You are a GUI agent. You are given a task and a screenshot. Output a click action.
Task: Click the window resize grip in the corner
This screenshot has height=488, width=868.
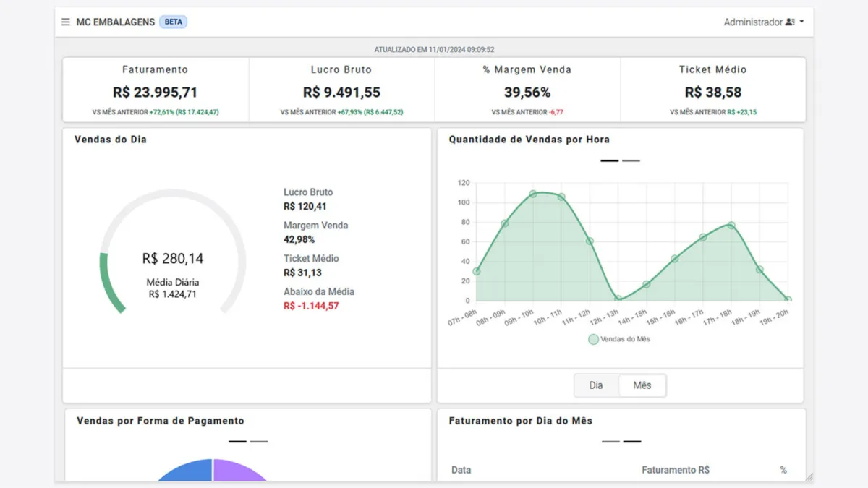tap(809, 476)
